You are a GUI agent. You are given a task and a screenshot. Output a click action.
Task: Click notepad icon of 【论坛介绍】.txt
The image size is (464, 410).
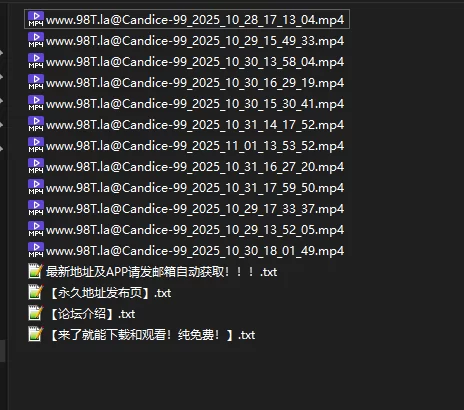click(x=36, y=313)
